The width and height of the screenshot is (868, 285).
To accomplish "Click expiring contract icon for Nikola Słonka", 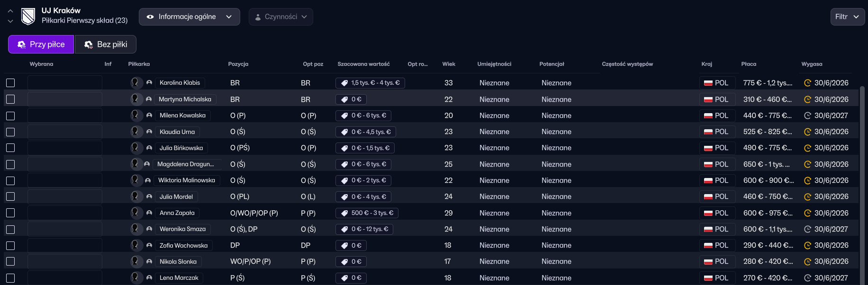I will point(807,262).
